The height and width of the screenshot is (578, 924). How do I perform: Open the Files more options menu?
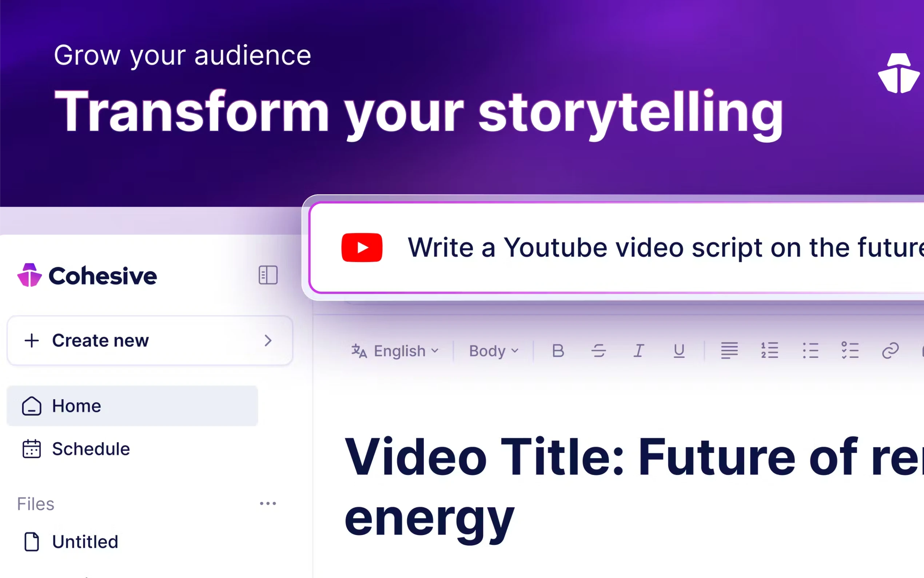coord(268,503)
